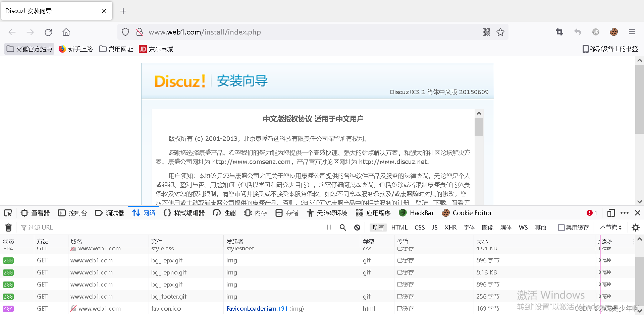Switch to the 查看器 inspector tab
This screenshot has height=315, width=644.
pyautogui.click(x=36, y=213)
